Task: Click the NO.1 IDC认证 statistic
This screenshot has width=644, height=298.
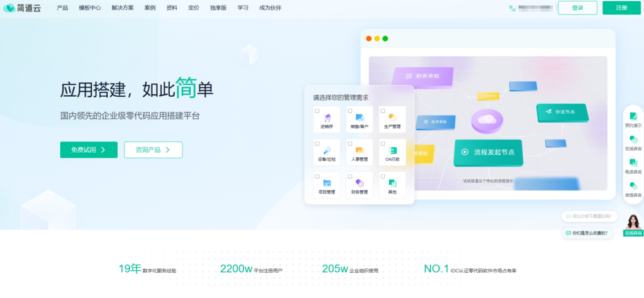Action: point(470,269)
